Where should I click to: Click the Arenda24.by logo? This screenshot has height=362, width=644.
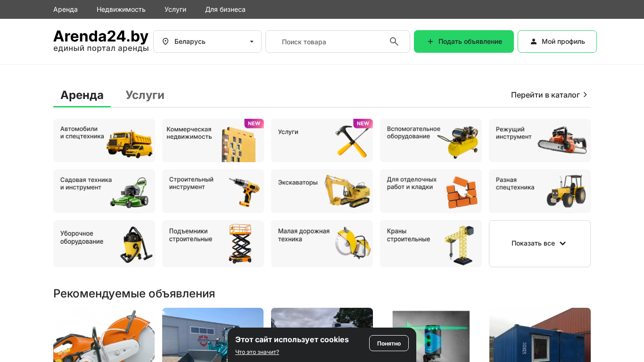coord(101,36)
